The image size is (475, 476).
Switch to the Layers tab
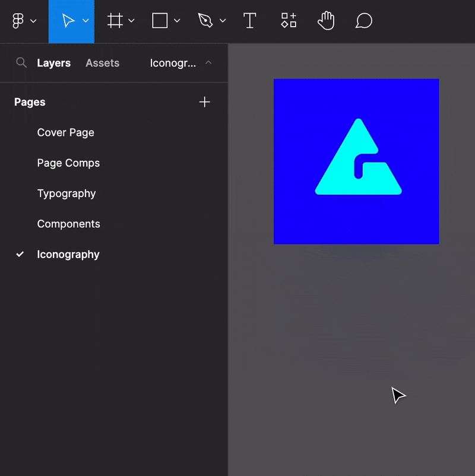(x=54, y=62)
